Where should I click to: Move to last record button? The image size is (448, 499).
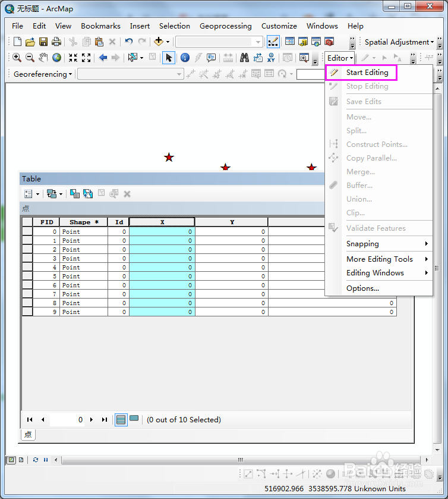(x=105, y=420)
